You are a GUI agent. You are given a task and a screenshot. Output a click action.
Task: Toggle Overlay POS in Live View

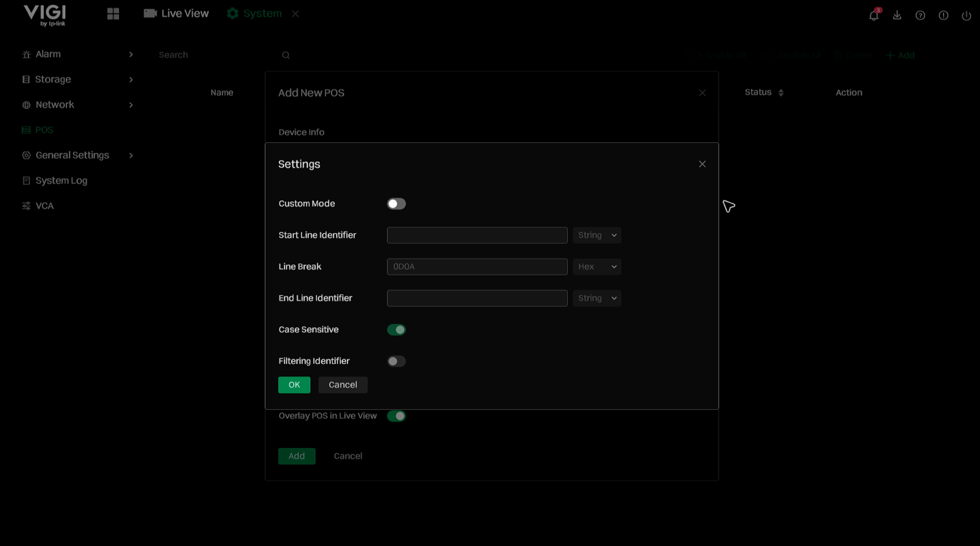click(x=396, y=416)
